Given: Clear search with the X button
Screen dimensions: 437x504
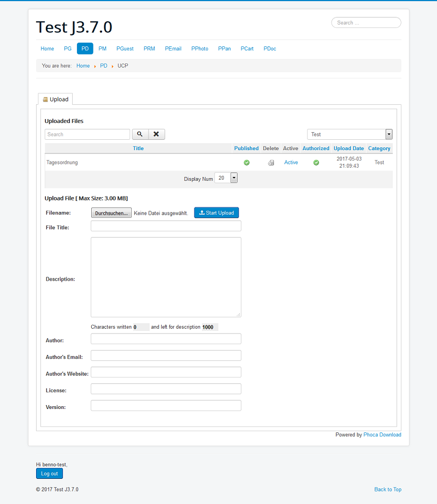Looking at the screenshot, I should coord(156,134).
